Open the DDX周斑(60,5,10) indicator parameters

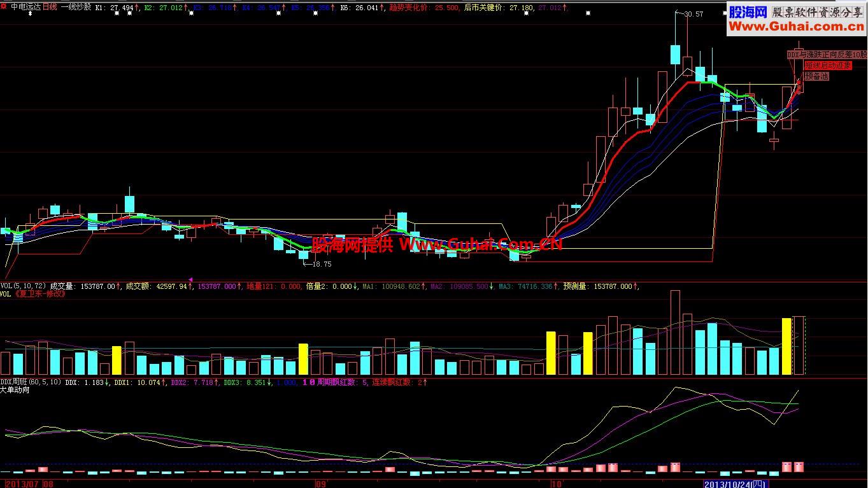pos(31,382)
